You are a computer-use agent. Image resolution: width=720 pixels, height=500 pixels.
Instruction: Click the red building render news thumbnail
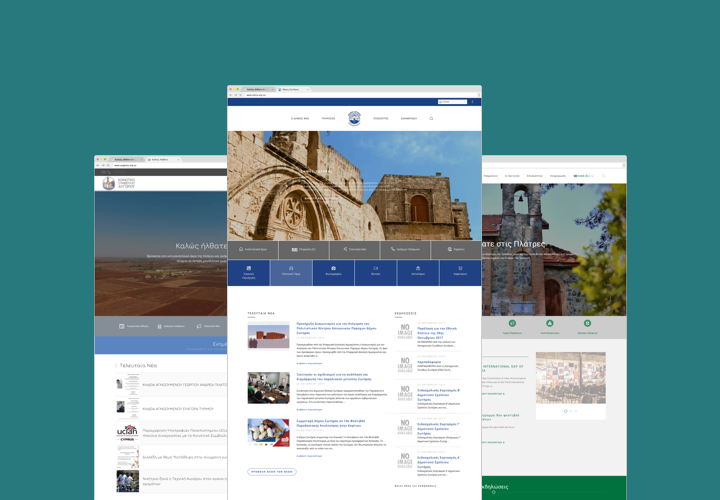[x=269, y=337]
